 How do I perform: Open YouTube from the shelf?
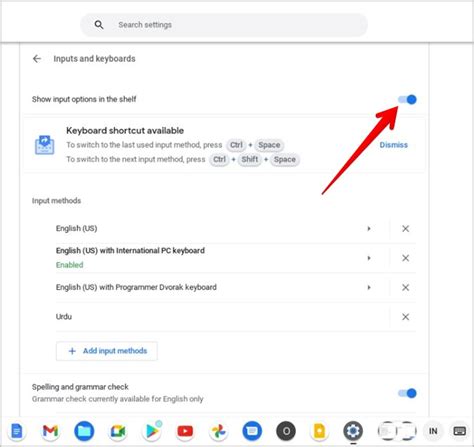[x=185, y=431]
